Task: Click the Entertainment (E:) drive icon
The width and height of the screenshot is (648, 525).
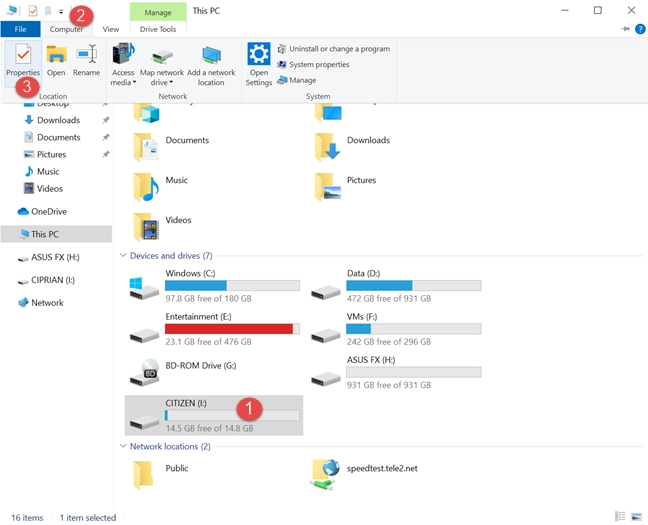Action: [144, 335]
